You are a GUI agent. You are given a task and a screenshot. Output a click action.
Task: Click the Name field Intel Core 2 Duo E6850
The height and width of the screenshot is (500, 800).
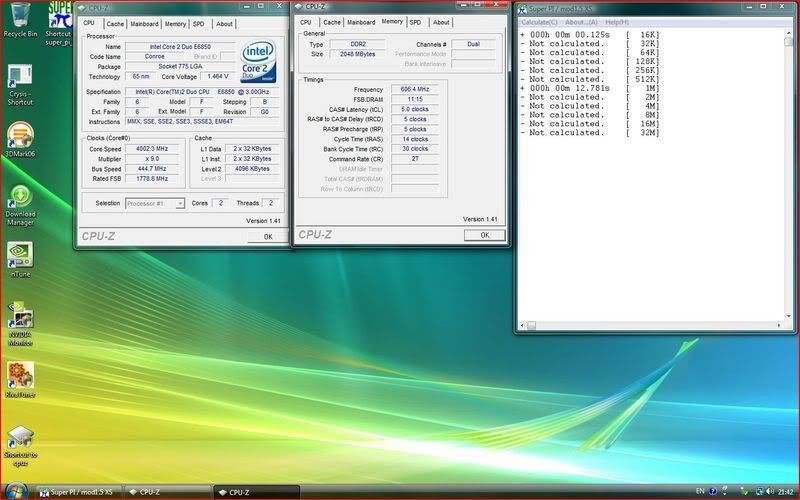[180, 47]
